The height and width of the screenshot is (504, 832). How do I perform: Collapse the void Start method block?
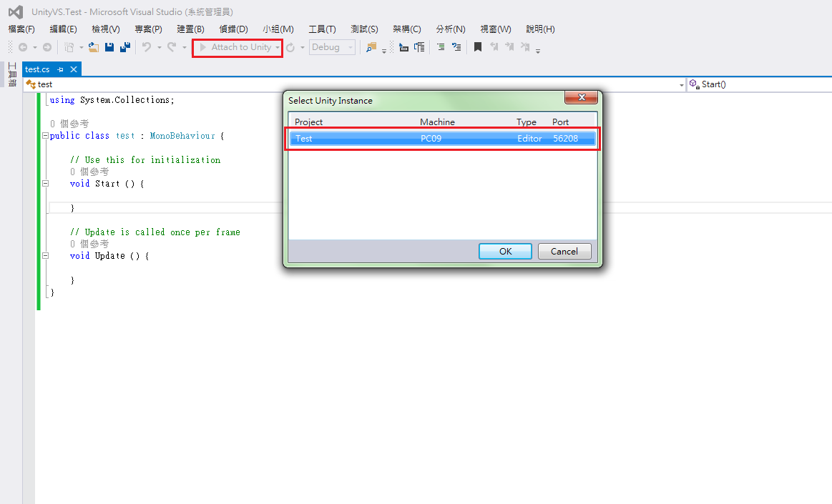point(45,184)
